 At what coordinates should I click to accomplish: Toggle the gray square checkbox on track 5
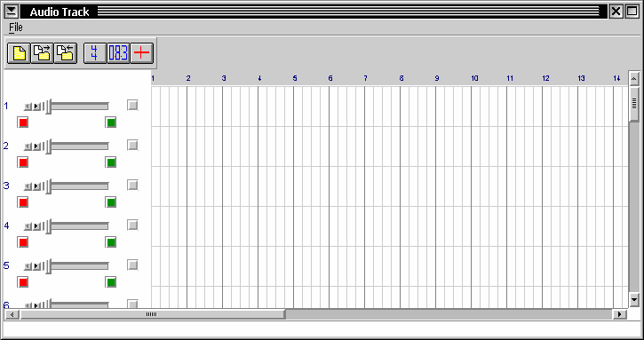(x=132, y=265)
